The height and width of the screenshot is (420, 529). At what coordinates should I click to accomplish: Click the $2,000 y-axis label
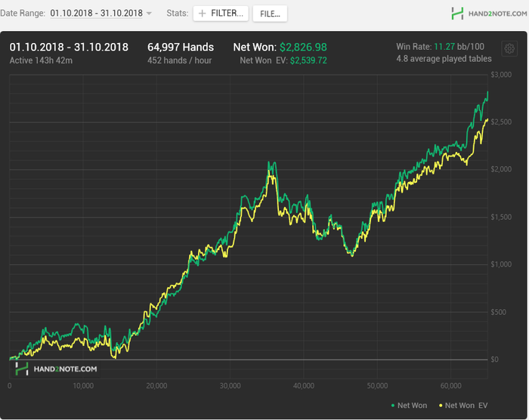[501, 169]
